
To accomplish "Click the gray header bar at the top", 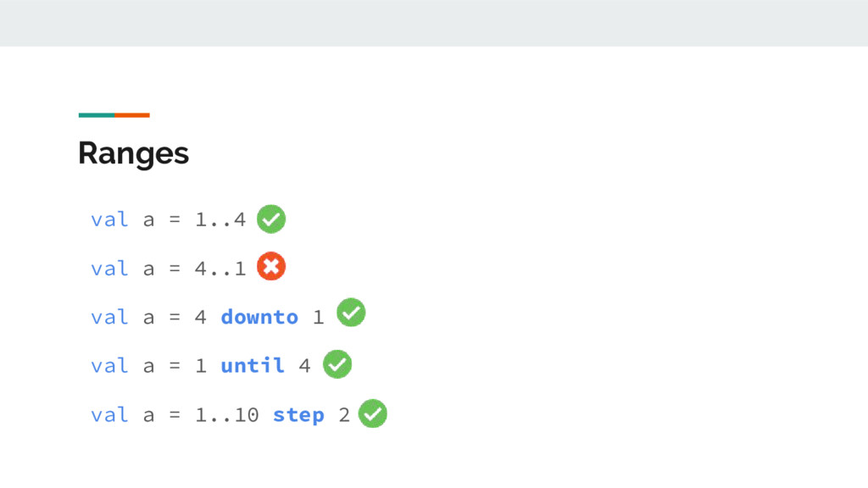I will click(x=434, y=23).
